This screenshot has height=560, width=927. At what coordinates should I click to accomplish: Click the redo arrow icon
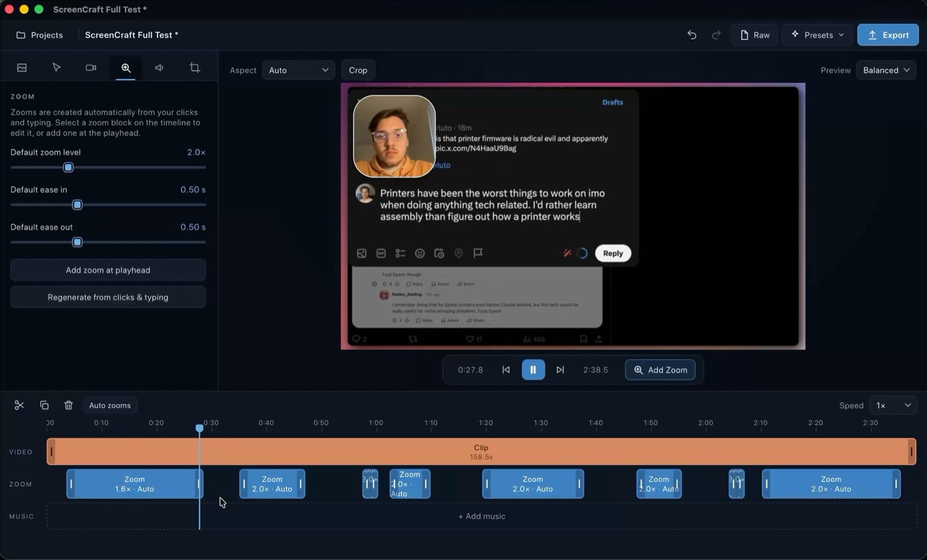(716, 35)
